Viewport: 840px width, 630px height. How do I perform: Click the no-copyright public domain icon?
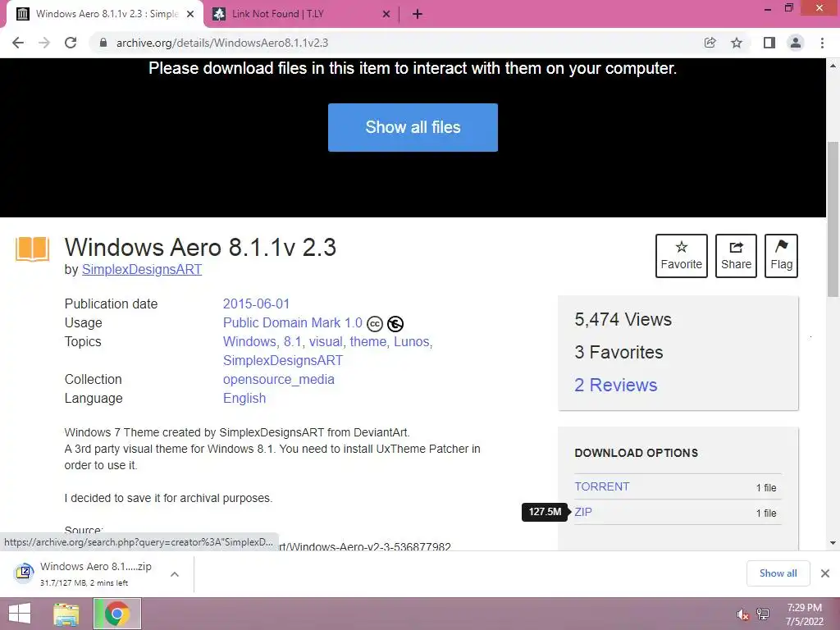click(x=395, y=324)
